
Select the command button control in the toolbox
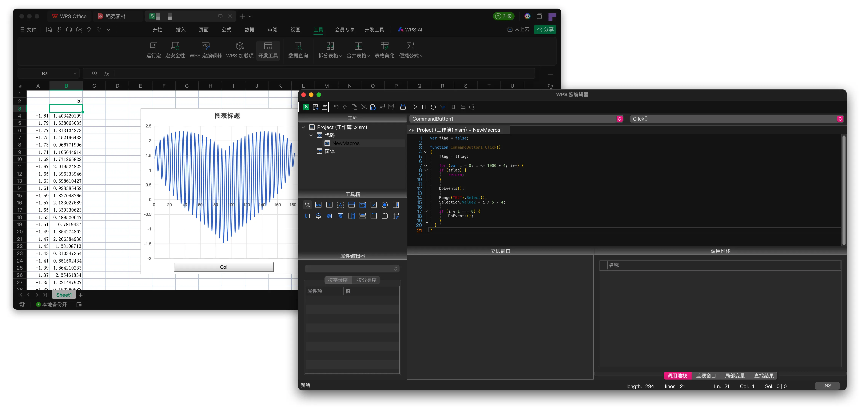click(318, 205)
